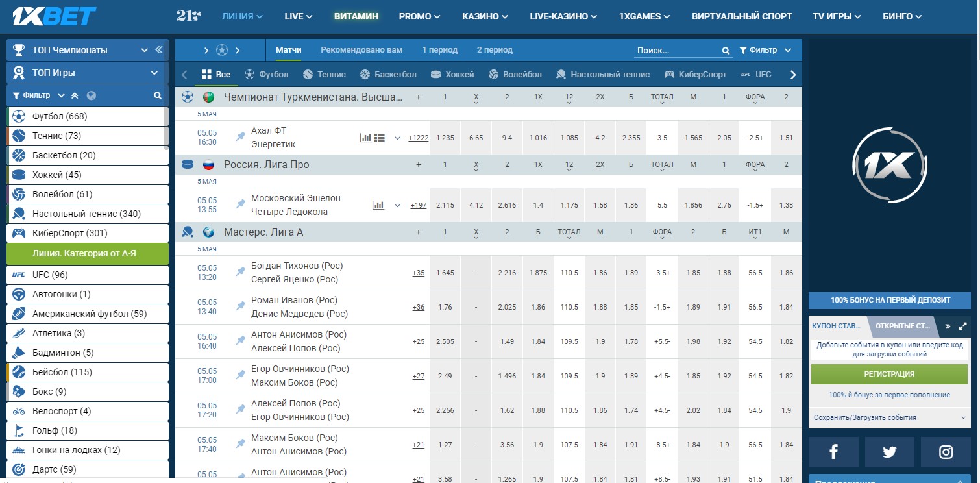
Task: Open lineup list icon for Ахал ФТ match
Action: click(x=380, y=138)
